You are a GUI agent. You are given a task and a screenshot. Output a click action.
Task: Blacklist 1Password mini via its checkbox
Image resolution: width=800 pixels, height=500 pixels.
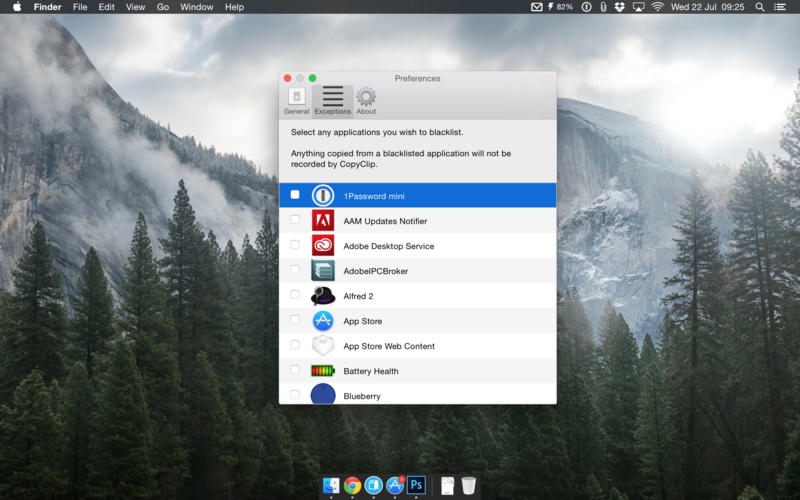[295, 195]
